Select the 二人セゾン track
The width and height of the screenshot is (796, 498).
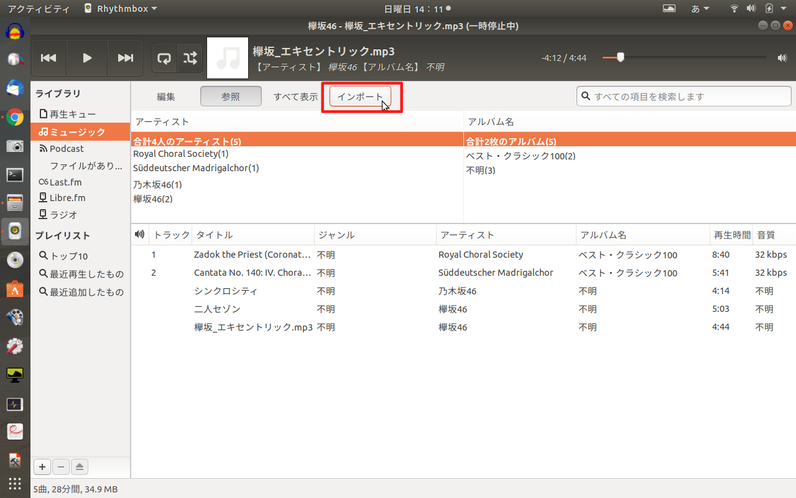[x=463, y=309]
